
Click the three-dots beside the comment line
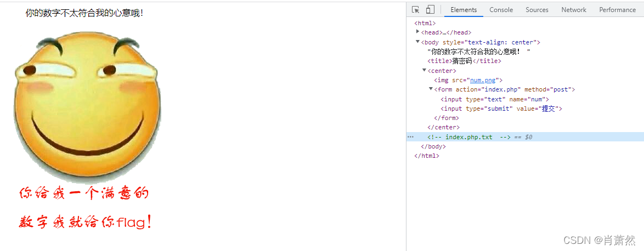pos(410,136)
